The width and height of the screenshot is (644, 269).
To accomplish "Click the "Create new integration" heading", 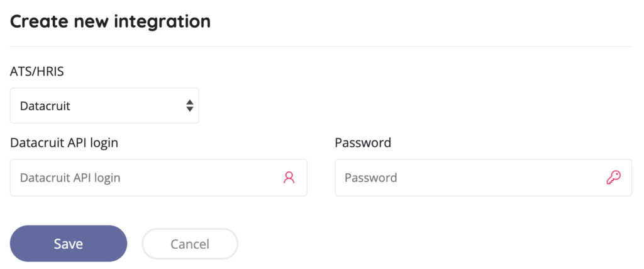I will pos(110,21).
